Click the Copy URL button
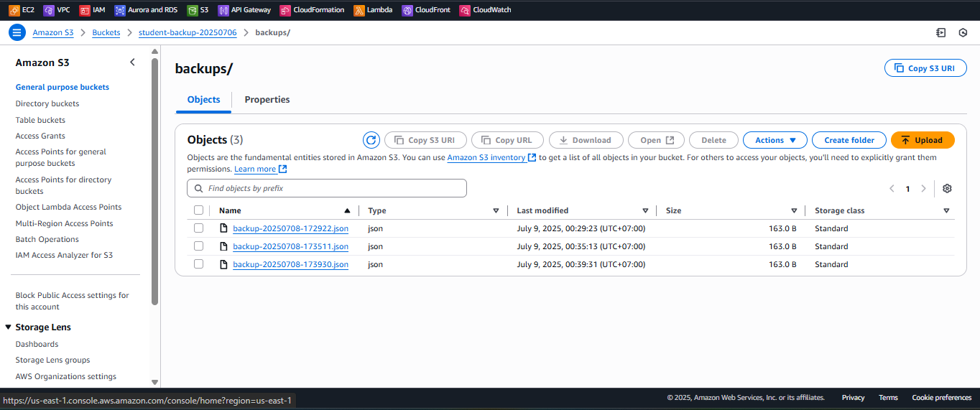The width and height of the screenshot is (980, 410). pos(507,140)
